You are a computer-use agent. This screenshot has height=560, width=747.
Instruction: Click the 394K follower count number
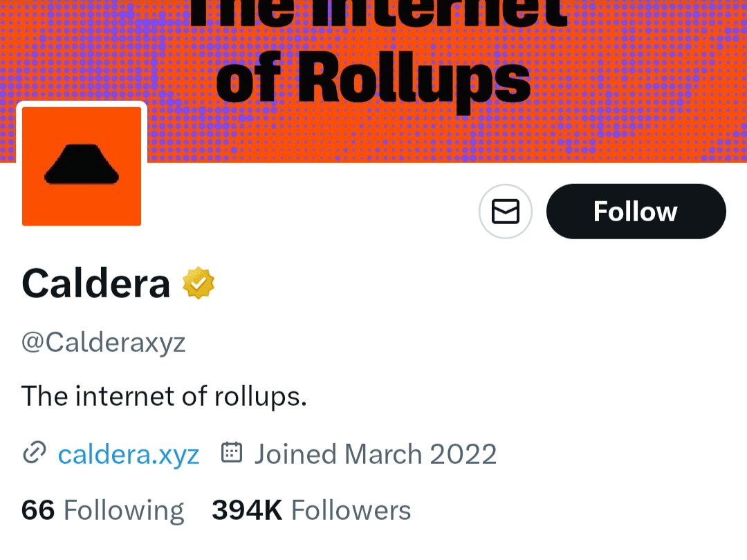[x=247, y=510]
